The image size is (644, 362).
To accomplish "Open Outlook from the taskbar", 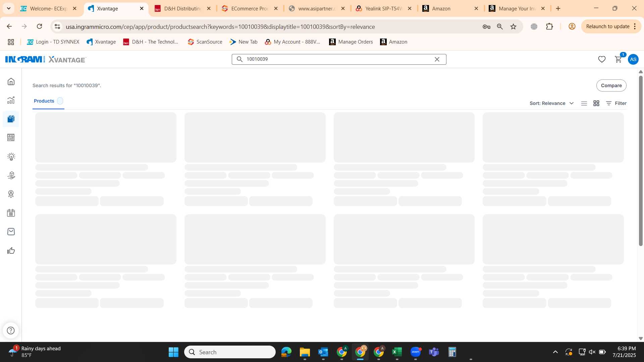I will coord(323,352).
